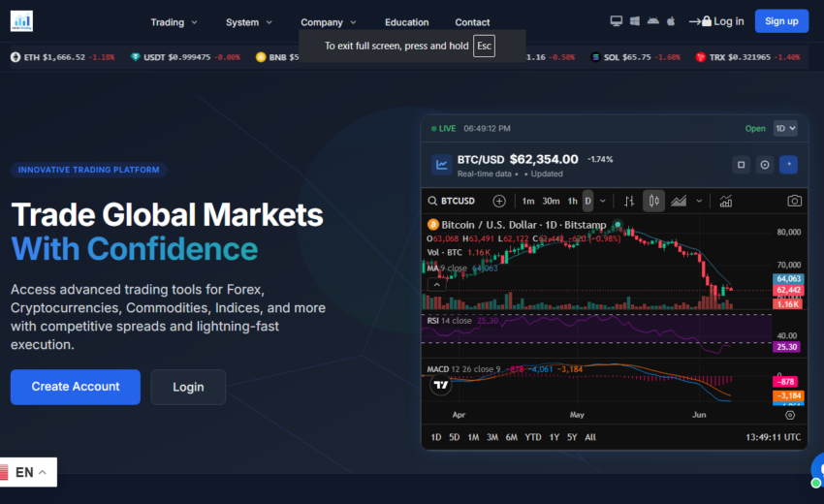Set chart range to 5Y
This screenshot has height=504, width=824.
click(x=572, y=437)
